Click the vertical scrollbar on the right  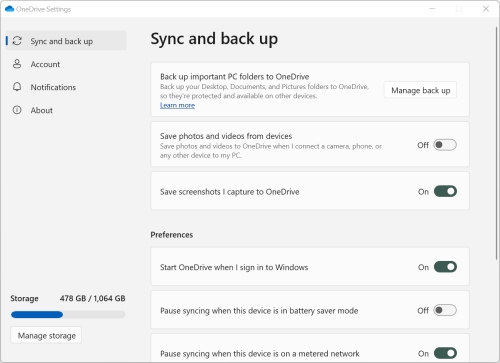(496, 143)
